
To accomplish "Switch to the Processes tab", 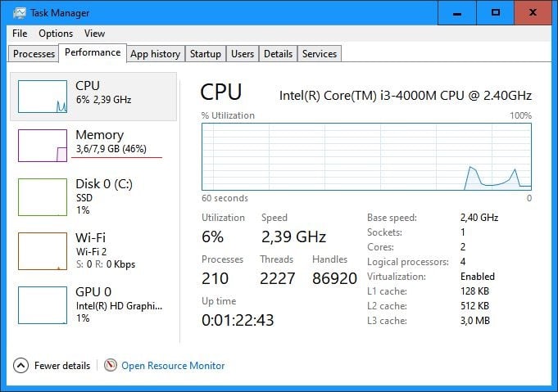I will (x=34, y=54).
